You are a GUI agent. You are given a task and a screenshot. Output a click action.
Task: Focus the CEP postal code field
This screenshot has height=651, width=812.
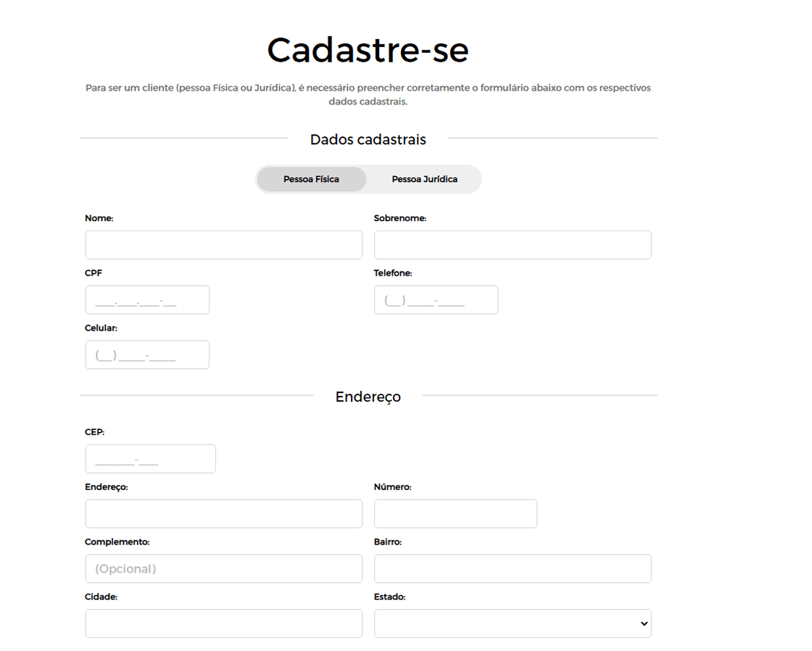[150, 459]
